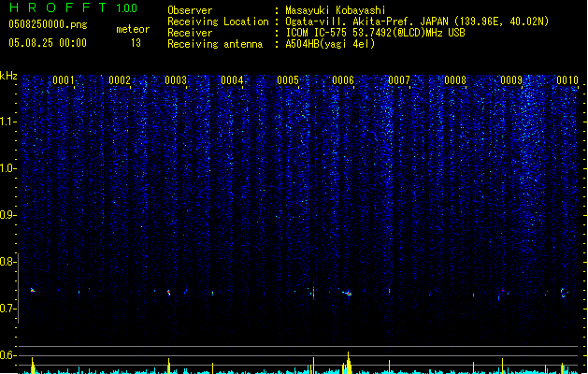The image size is (588, 374).
Task: Click the 0004 time marker
Action: coord(232,80)
